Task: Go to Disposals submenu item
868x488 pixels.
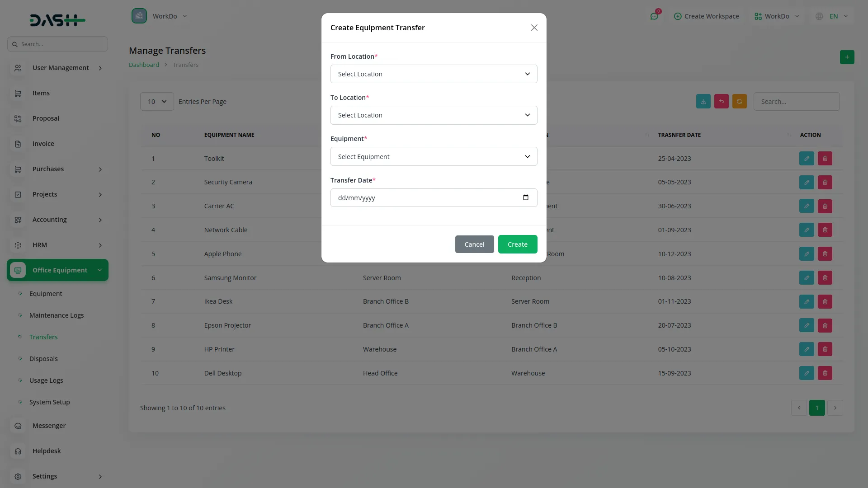Action: [x=43, y=359]
